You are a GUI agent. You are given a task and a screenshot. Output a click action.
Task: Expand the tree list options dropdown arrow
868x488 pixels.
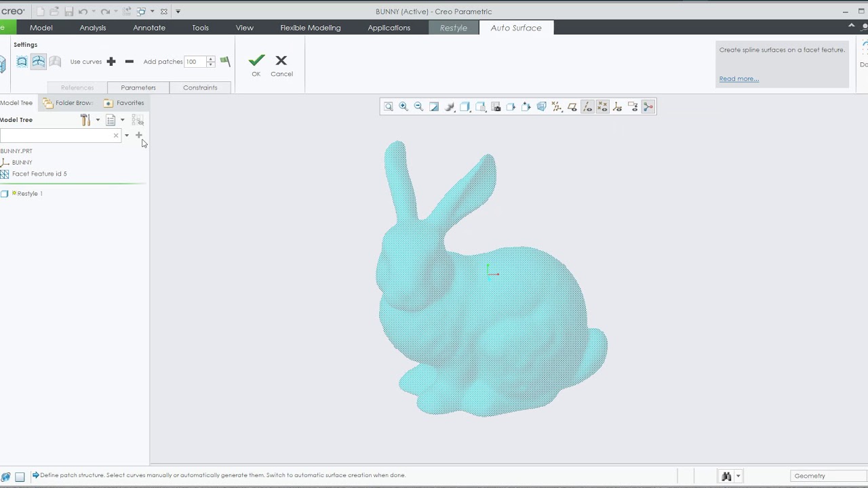(123, 120)
